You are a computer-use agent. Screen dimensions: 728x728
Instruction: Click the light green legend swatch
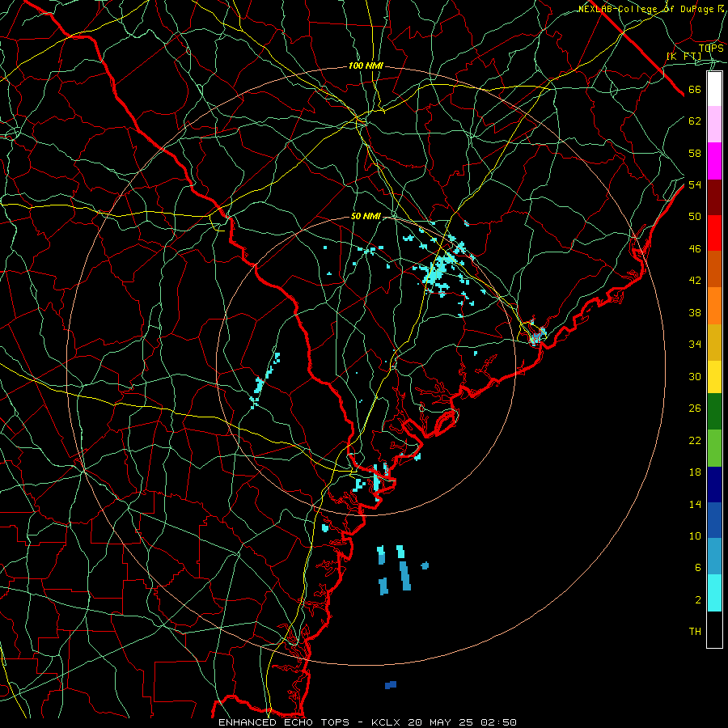point(714,448)
